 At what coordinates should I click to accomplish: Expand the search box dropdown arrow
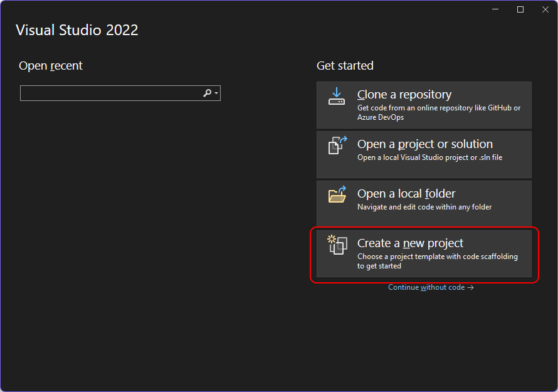(216, 93)
